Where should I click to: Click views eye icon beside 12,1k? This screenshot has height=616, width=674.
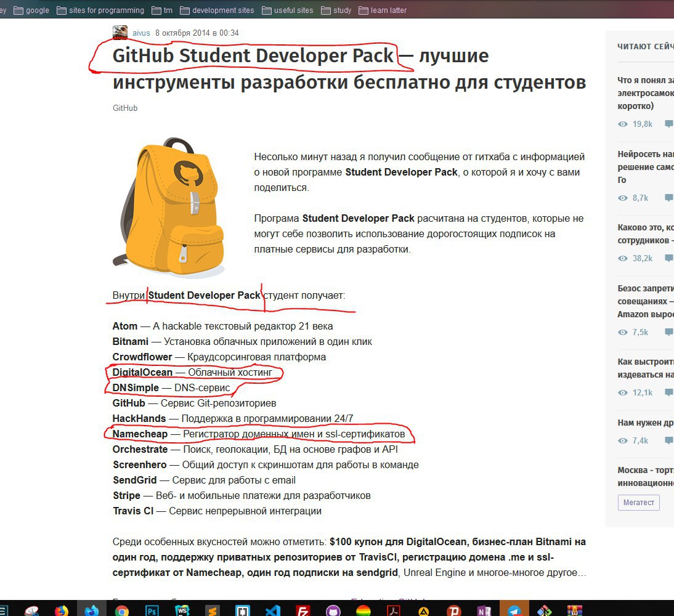click(x=622, y=392)
